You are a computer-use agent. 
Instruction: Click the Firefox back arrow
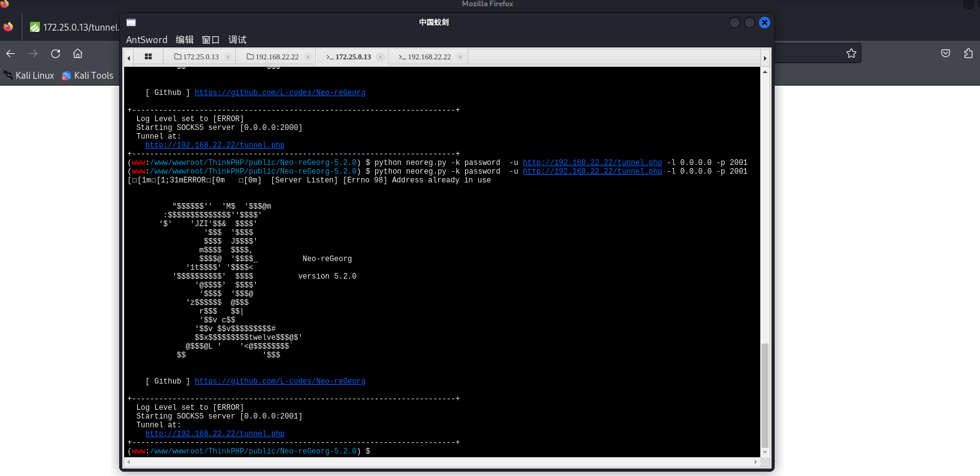11,54
